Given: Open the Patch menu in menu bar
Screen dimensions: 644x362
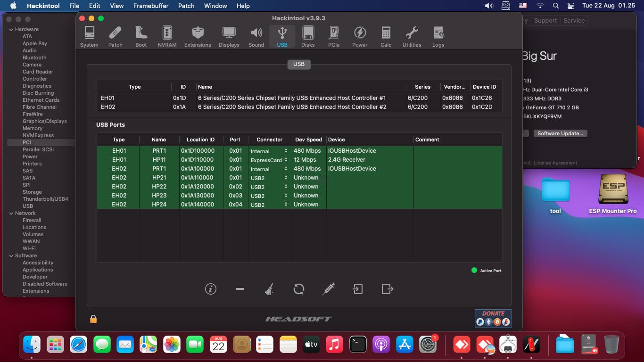Looking at the screenshot, I should coord(186,6).
